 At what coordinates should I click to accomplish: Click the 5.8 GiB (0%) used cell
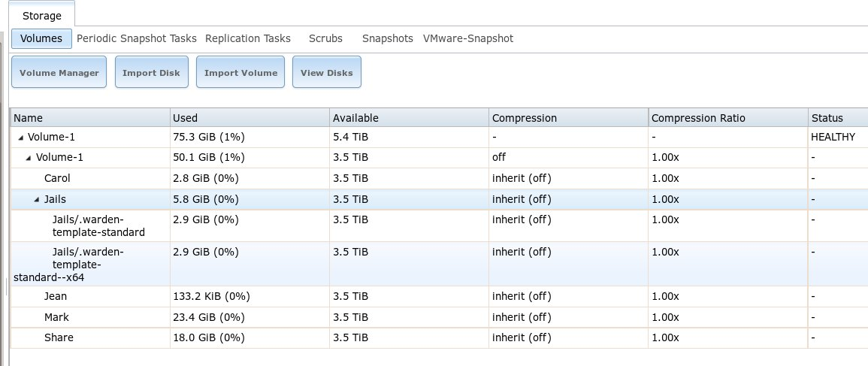pos(250,199)
